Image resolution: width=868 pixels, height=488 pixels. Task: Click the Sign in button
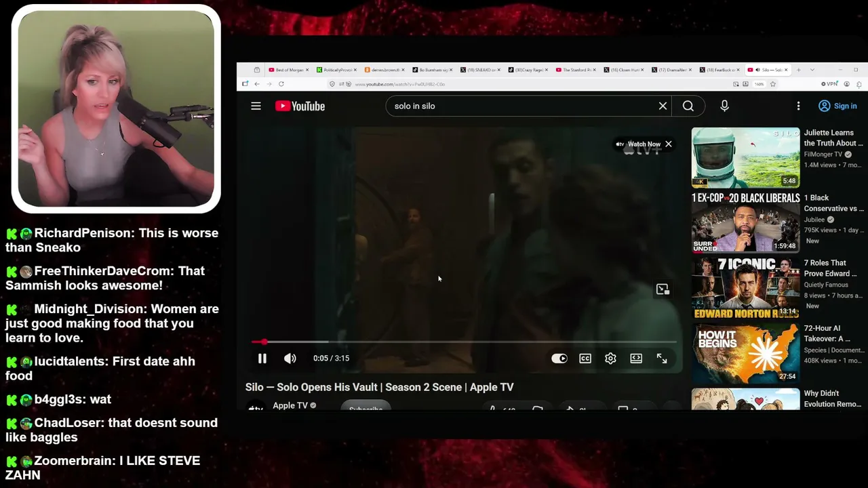837,106
